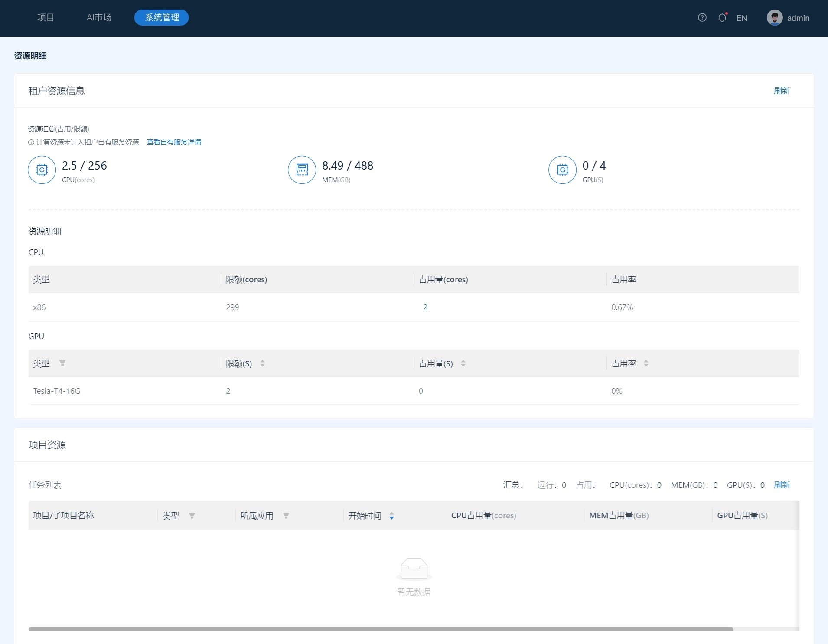Click the CPU cores summary icon
Viewport: 828px width, 644px height.
[x=42, y=170]
